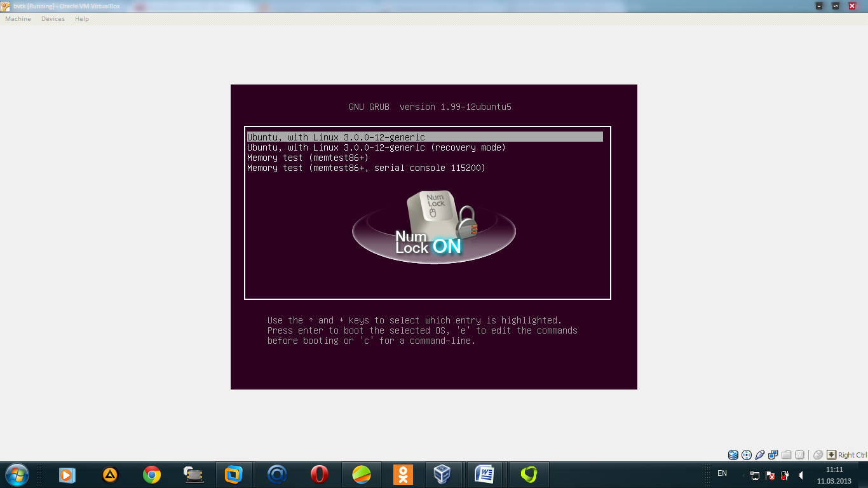Image resolution: width=868 pixels, height=488 pixels.
Task: Click the Show desktop strip
Action: point(864,475)
